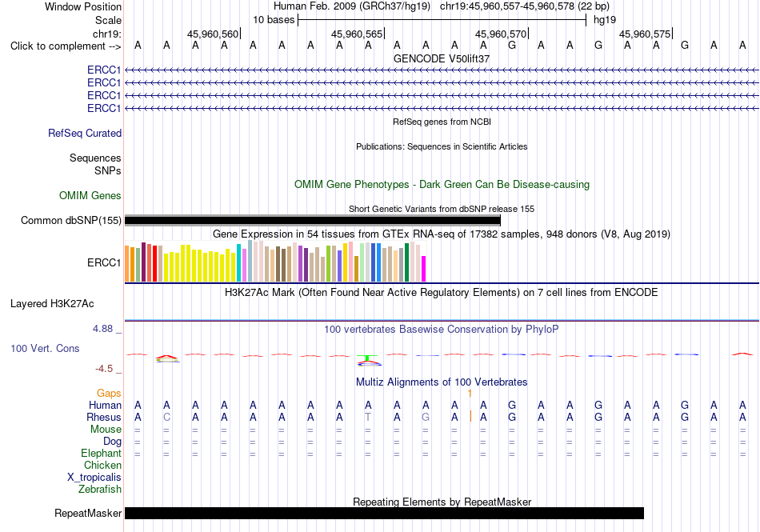
Task: Select the X_tropicalis species label
Action: (94, 478)
